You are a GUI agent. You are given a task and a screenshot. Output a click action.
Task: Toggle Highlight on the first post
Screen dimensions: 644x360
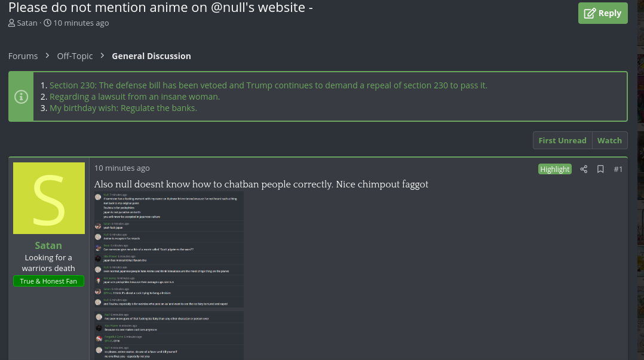tap(554, 169)
